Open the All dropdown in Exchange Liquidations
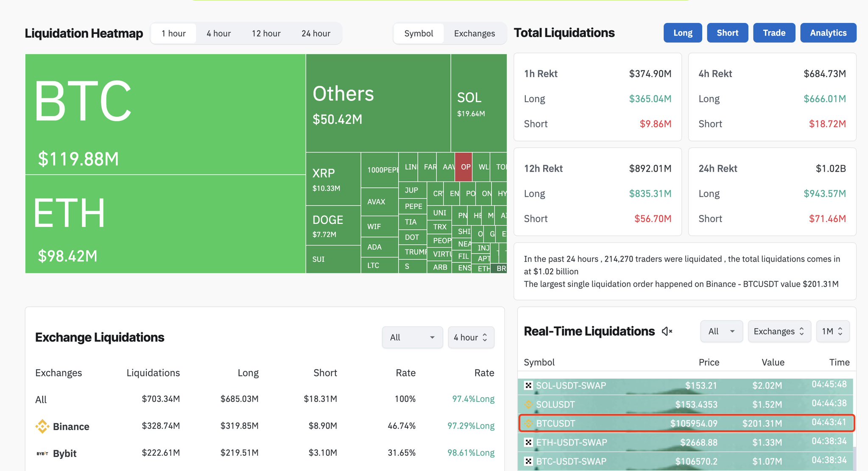 point(413,337)
